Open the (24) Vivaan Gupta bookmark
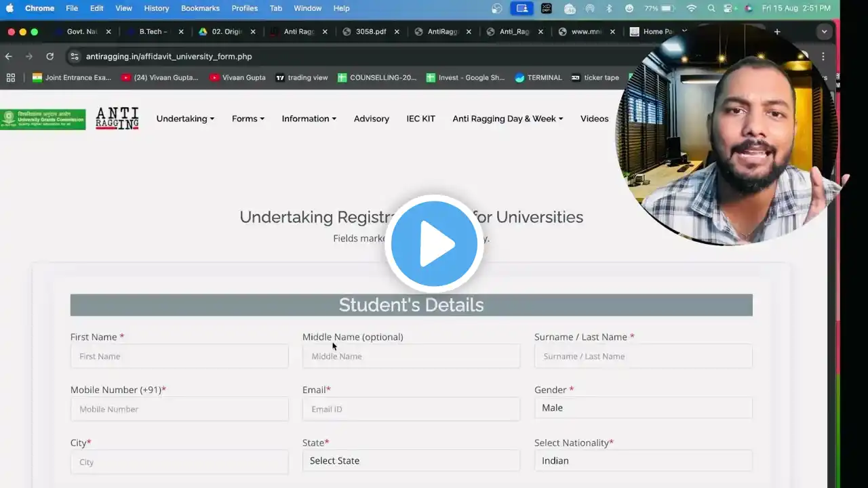 [160, 77]
